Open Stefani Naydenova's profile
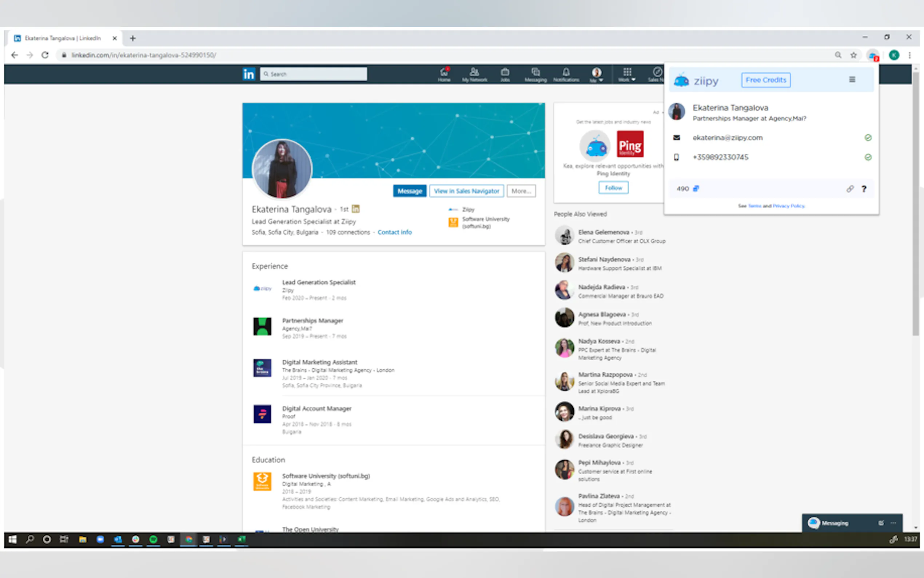The image size is (924, 578). click(x=604, y=259)
